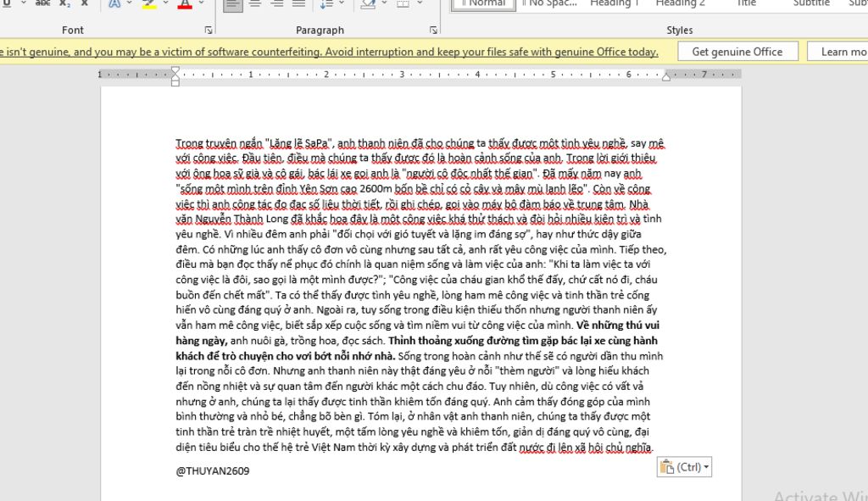Expand the line spacing dropdown arrow

tap(342, 3)
